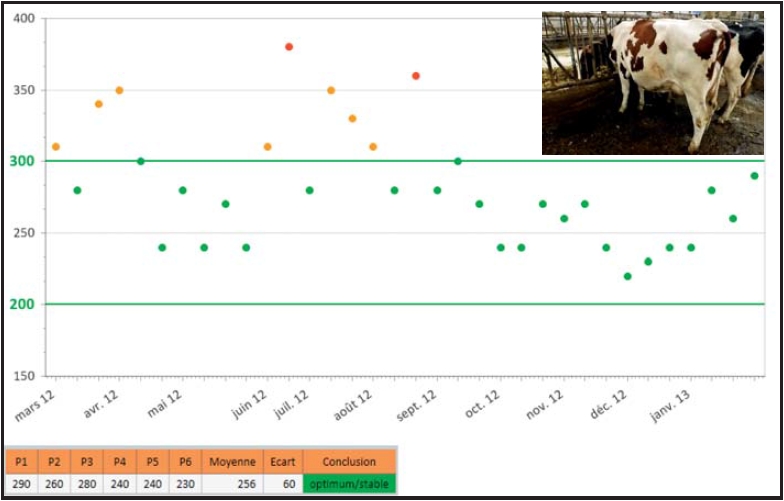Screen dimensions: 784x501
Task: Select the Moyenne column header
Action: [x=232, y=462]
